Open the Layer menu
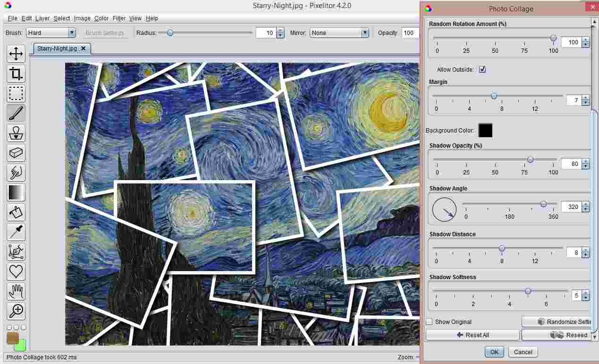 42,18
